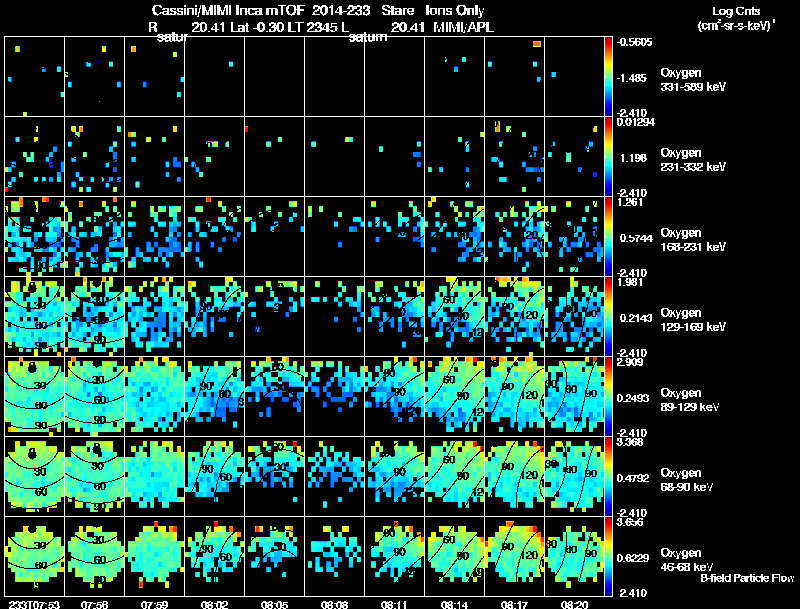Viewport: 800px width, 609px height.
Task: Click the color bar for Oxygen 129-169 keV
Action: pos(609,317)
